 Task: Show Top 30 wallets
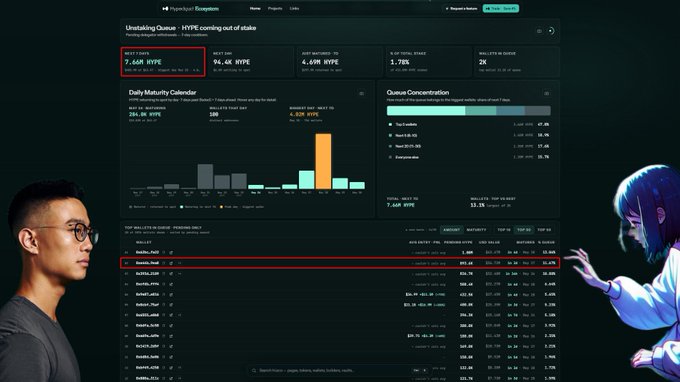(x=524, y=230)
